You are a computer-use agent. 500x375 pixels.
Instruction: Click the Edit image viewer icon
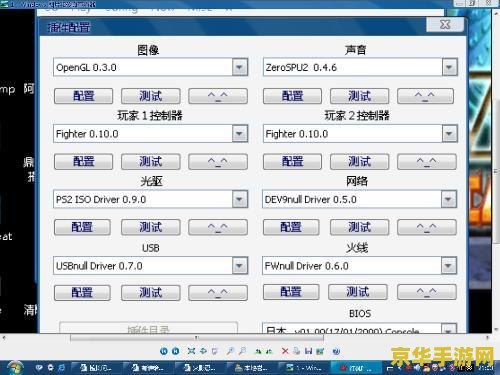(x=320, y=351)
